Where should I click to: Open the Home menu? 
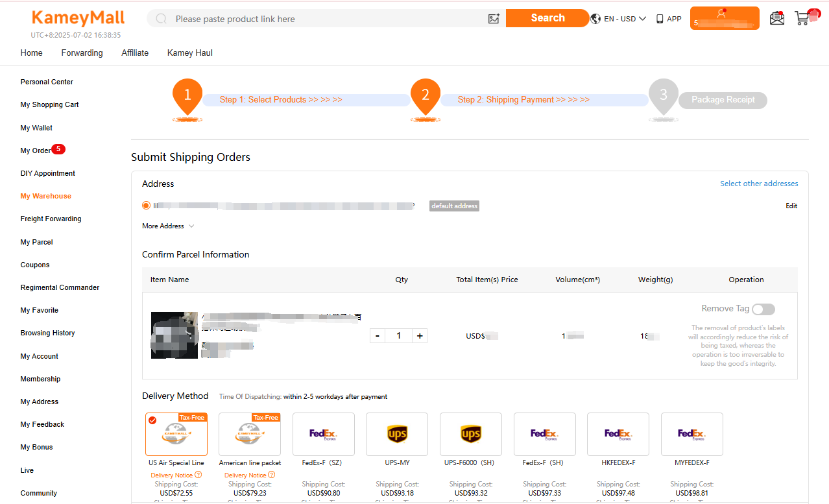[32, 53]
